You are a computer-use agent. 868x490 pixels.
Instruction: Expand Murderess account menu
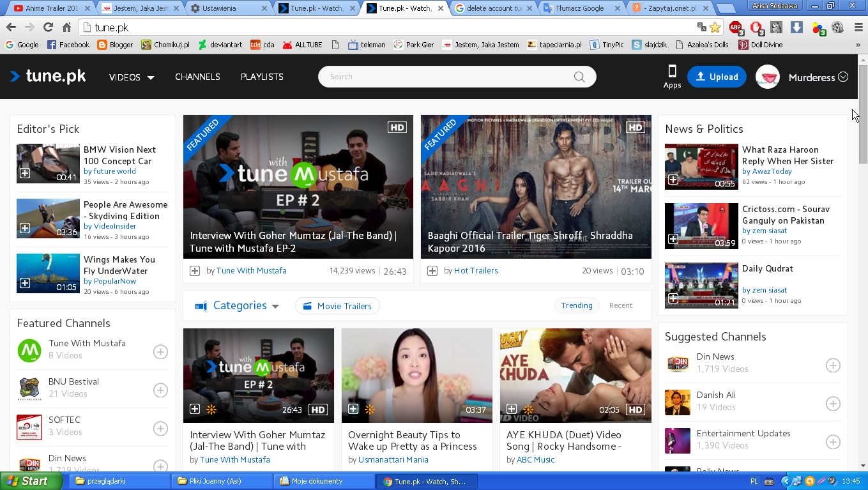[818, 77]
